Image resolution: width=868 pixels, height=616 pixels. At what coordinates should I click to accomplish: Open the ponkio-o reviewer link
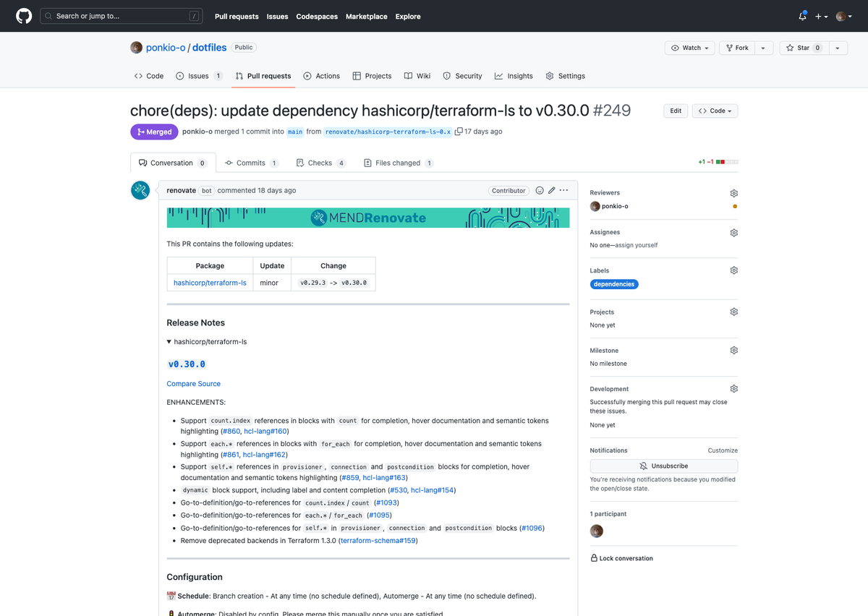pos(615,206)
